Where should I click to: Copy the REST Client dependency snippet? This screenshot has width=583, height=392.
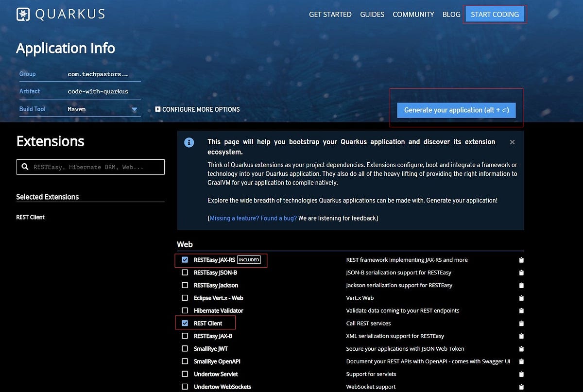point(521,323)
